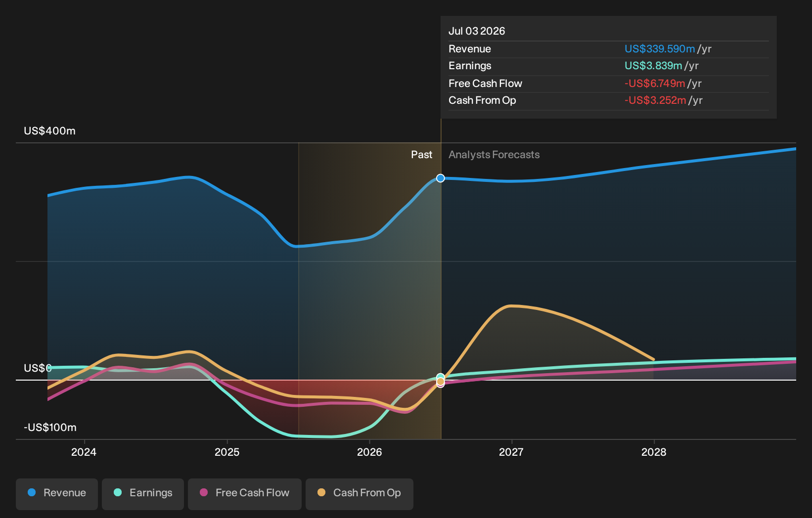Click the orange Cash From Op data point
This screenshot has height=518, width=812.
point(441,382)
